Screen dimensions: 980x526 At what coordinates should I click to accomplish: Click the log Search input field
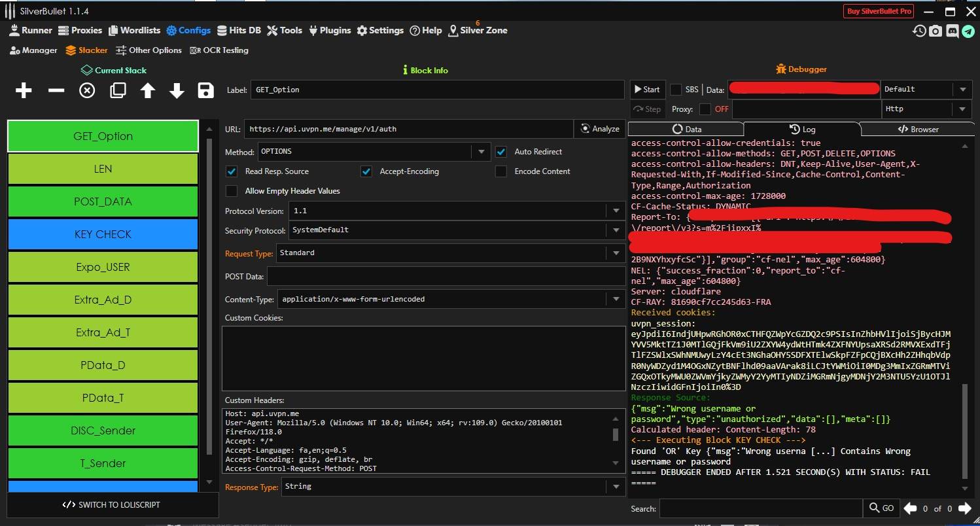click(x=761, y=508)
